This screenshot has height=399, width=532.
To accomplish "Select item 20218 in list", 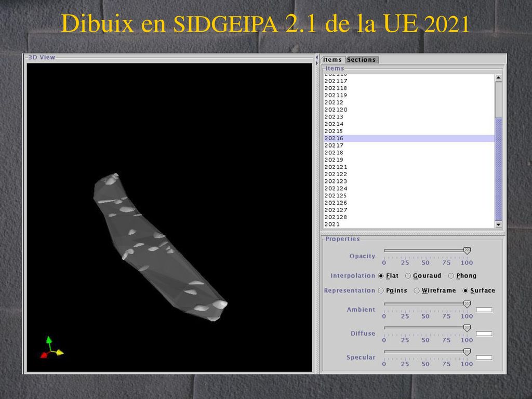I will point(409,153).
